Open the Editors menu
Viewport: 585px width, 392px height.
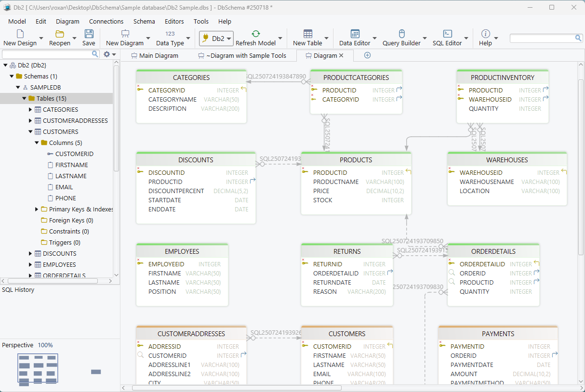click(174, 21)
